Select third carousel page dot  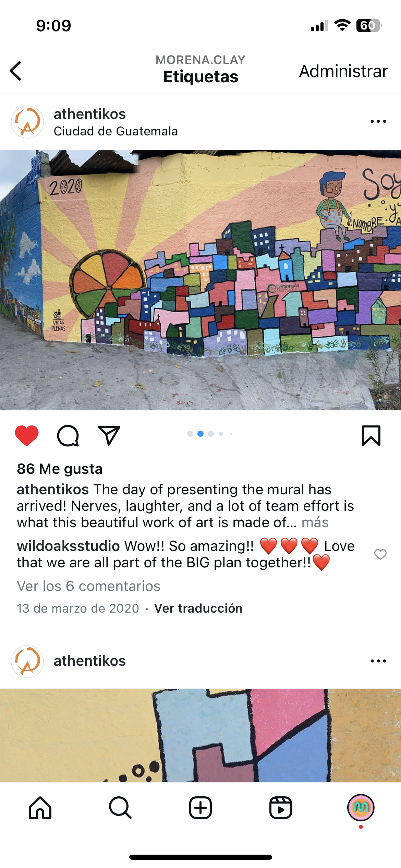coord(211,434)
